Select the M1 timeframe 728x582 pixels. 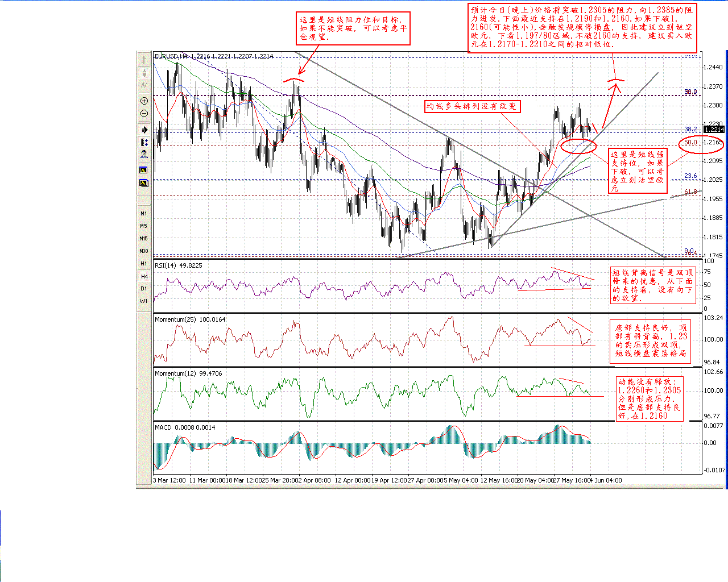[x=144, y=214]
